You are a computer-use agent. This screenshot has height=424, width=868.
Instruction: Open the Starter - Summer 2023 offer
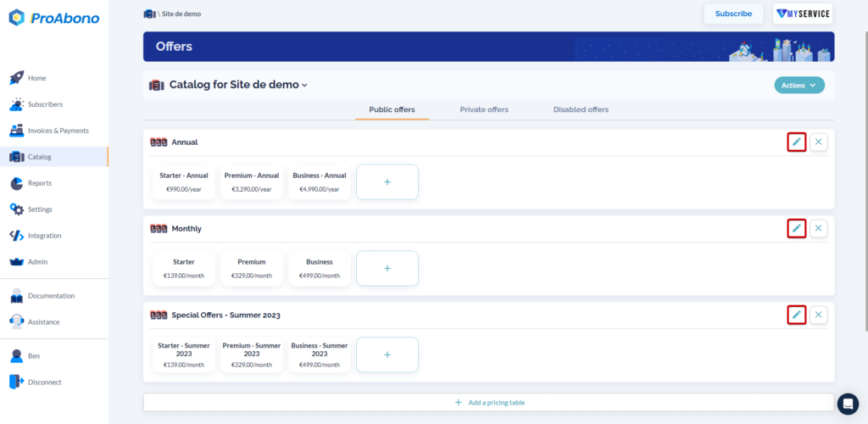184,354
